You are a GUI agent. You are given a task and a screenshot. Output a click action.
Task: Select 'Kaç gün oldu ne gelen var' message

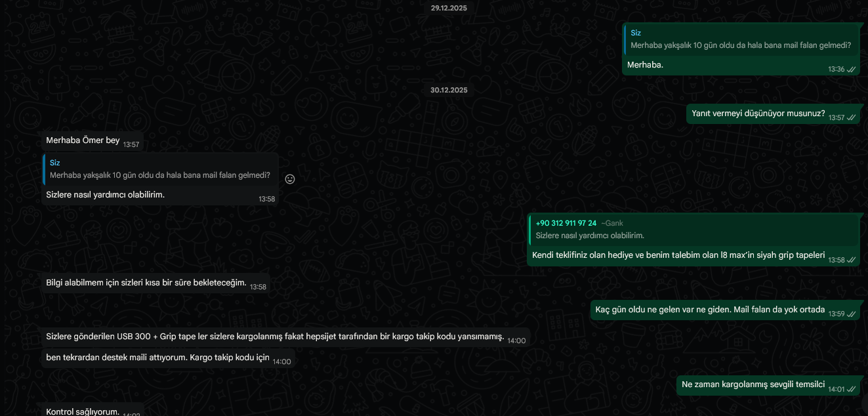point(725,310)
